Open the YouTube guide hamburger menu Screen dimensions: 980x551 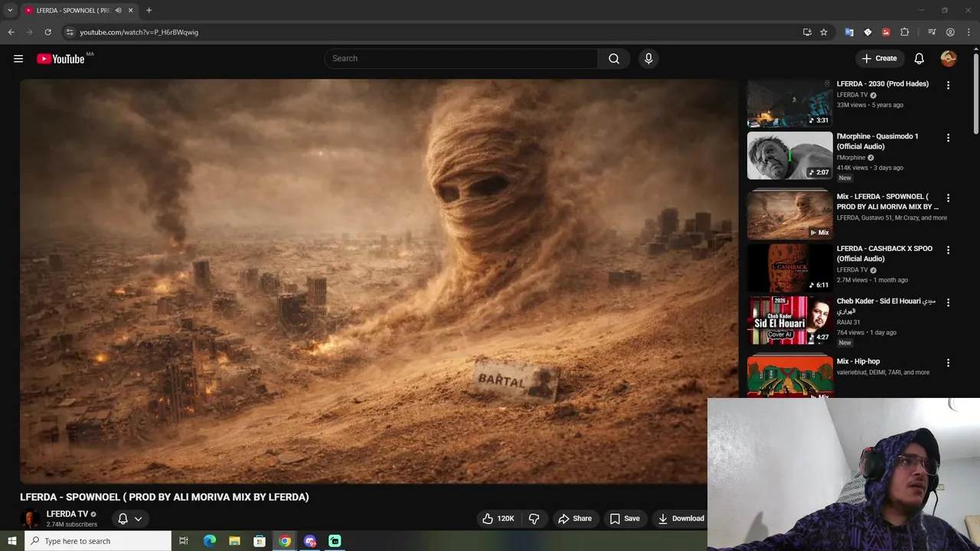coord(18,59)
